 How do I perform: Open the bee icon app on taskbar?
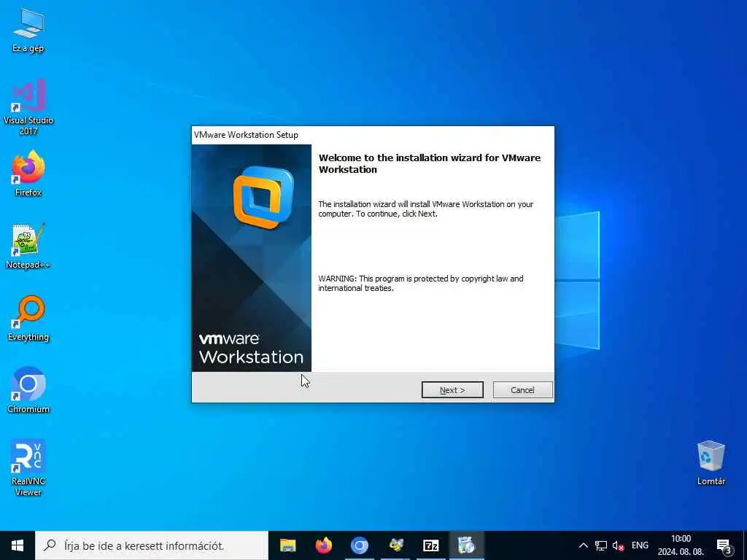click(395, 545)
